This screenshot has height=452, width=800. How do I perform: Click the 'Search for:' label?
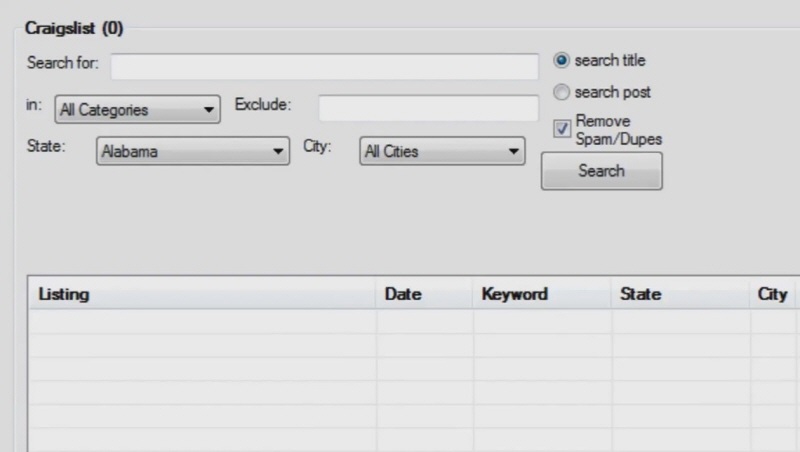63,63
